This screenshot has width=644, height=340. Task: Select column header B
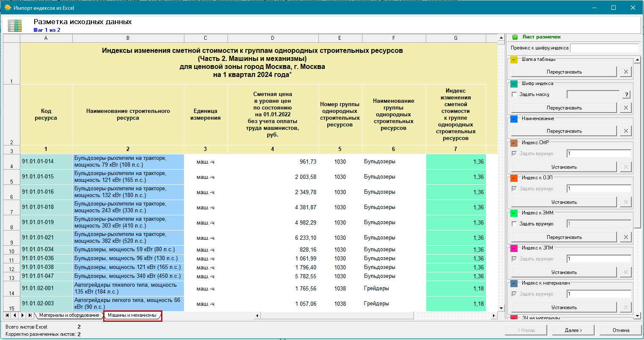128,38
